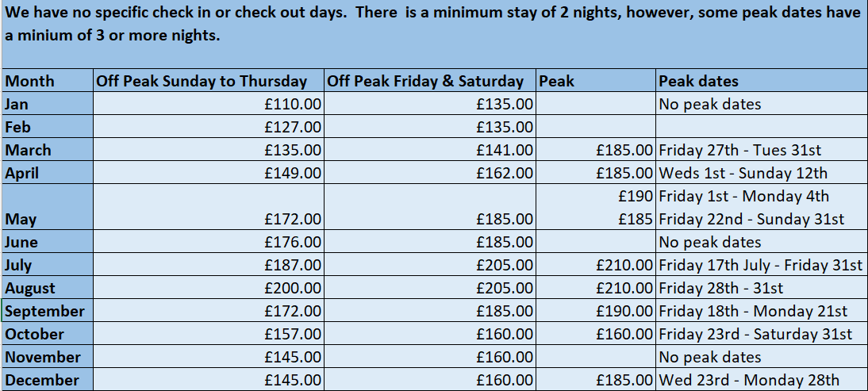Click the Peak column header cell
The height and width of the screenshot is (391, 868).
[x=596, y=81]
